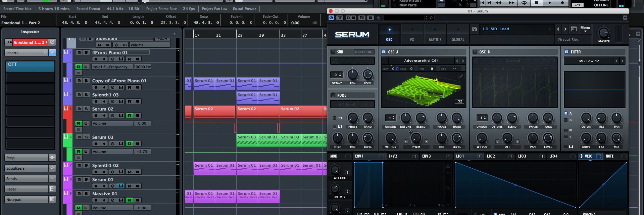Click next warp mode arrow beside PWM
Image resolution: width=644 pixels, height=215 pixels.
click(426, 142)
